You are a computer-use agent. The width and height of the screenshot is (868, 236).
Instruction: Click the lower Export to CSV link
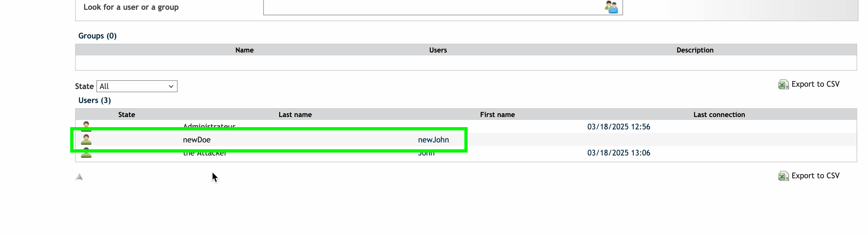[815, 176]
